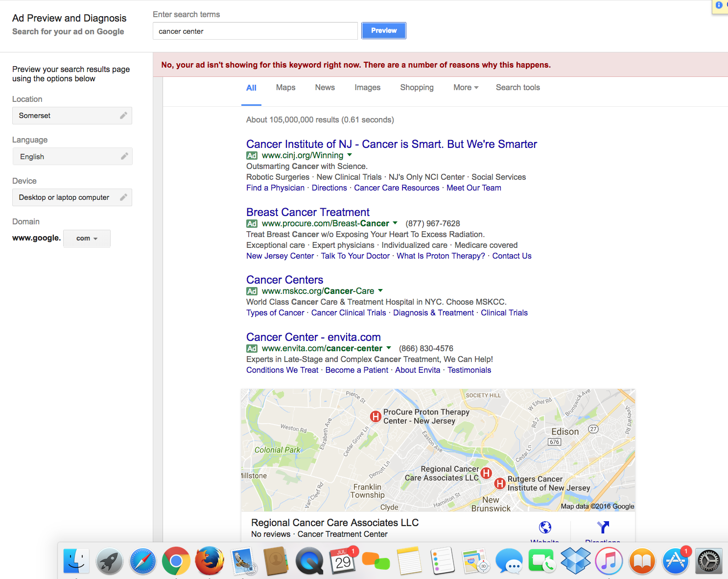The width and height of the screenshot is (728, 579).
Task: Open Reminders list icon in dock
Action: (x=443, y=561)
